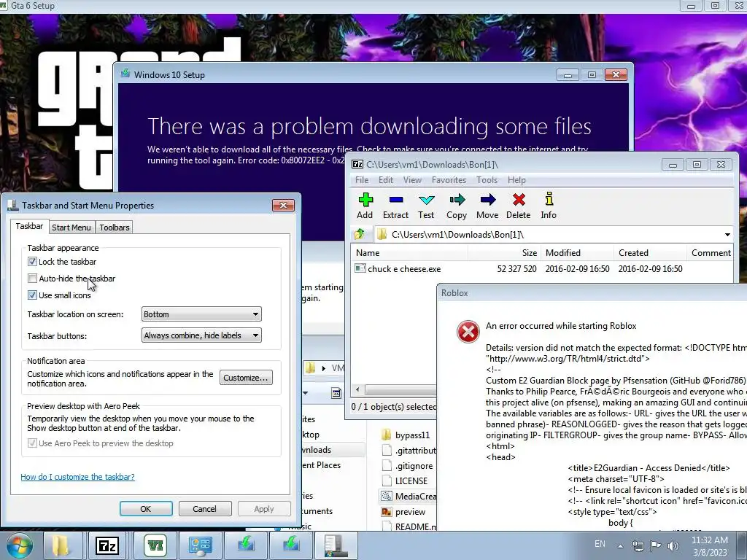This screenshot has height=560, width=747.
Task: Select the bypass11 folder in Explorer
Action: (406, 435)
